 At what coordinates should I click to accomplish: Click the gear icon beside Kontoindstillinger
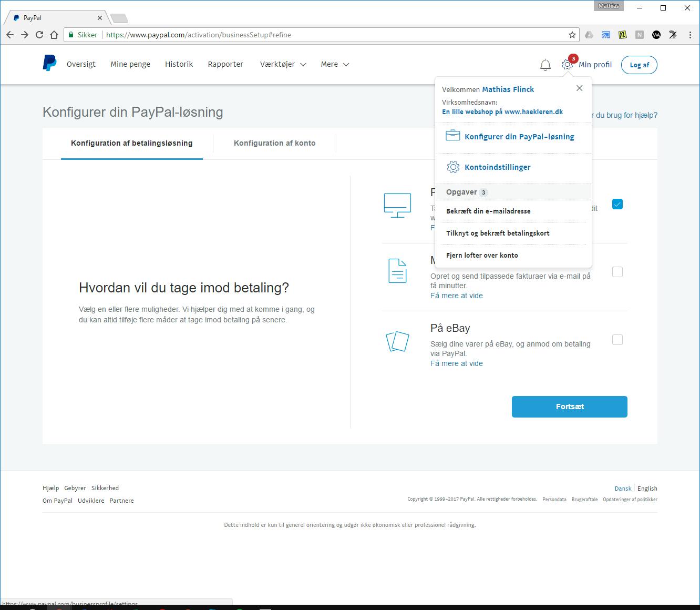point(453,167)
